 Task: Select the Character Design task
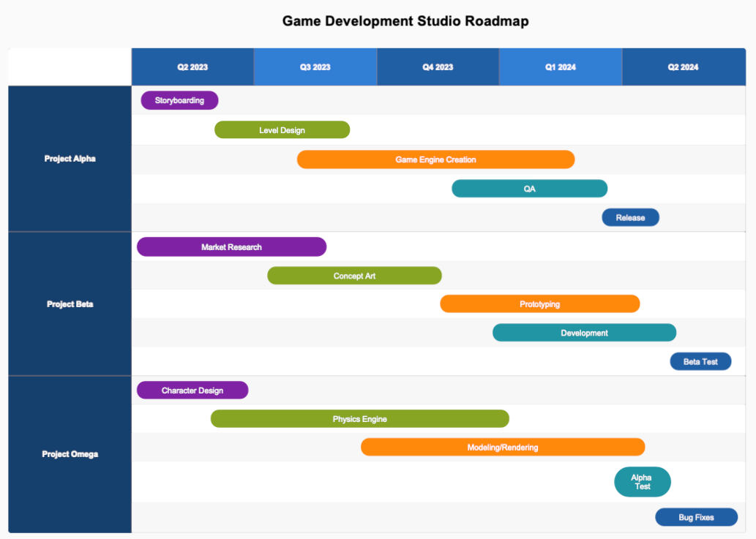click(x=192, y=390)
